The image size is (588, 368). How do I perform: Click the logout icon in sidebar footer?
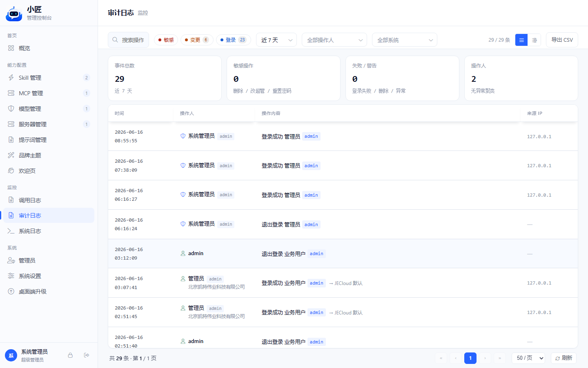click(87, 355)
